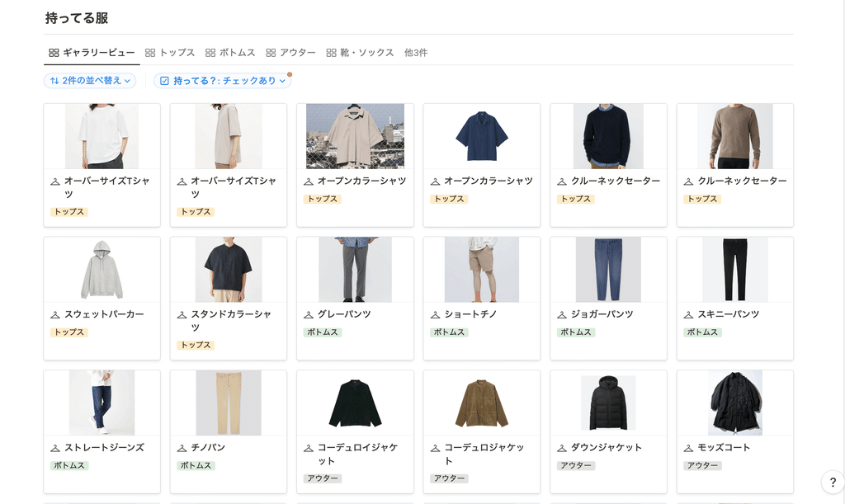
Task: Click gallery icon beside ギャラリービュー
Action: (x=54, y=53)
